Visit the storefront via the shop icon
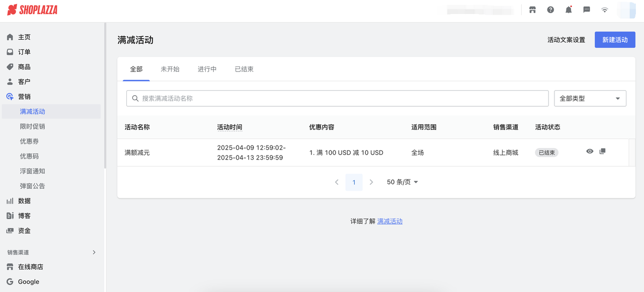Image resolution: width=644 pixels, height=292 pixels. click(532, 9)
